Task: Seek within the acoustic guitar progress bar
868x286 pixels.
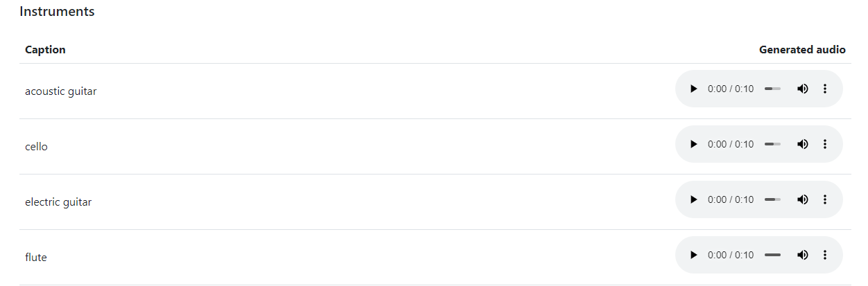Action: click(772, 89)
